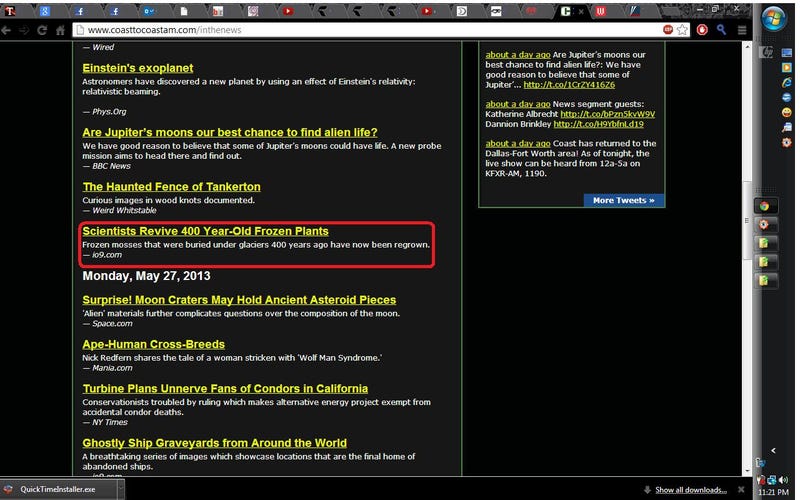Click the red Adblock stop-sign icon in address bar
The width and height of the screenshot is (800, 500).
668,30
